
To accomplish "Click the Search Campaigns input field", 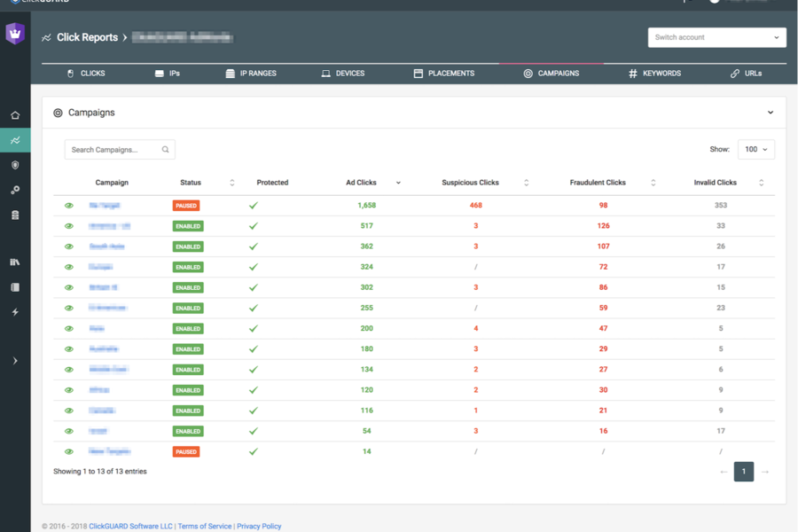I will [x=113, y=150].
